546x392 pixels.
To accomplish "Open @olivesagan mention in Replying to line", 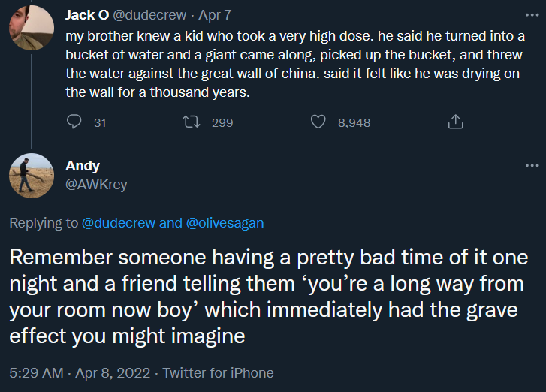I will pos(225,223).
